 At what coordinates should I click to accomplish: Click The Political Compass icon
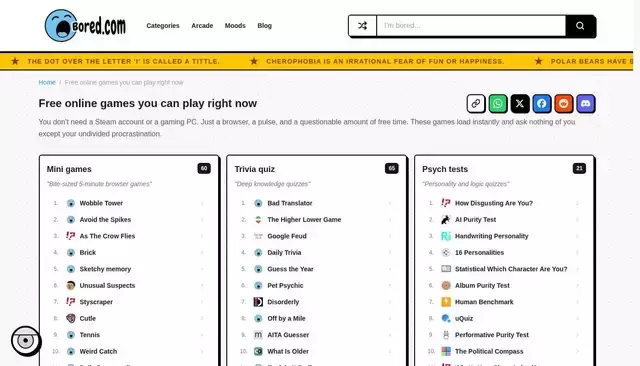(x=446, y=351)
